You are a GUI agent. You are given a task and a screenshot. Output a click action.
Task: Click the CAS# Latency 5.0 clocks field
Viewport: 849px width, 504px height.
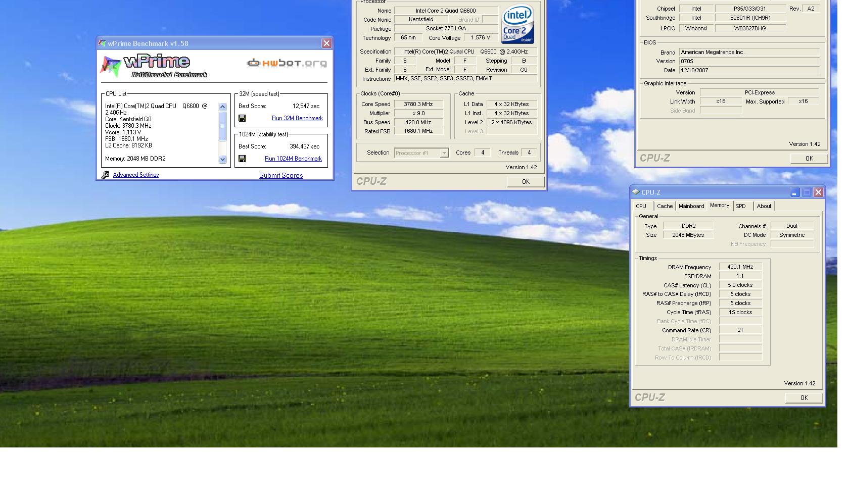click(x=740, y=285)
